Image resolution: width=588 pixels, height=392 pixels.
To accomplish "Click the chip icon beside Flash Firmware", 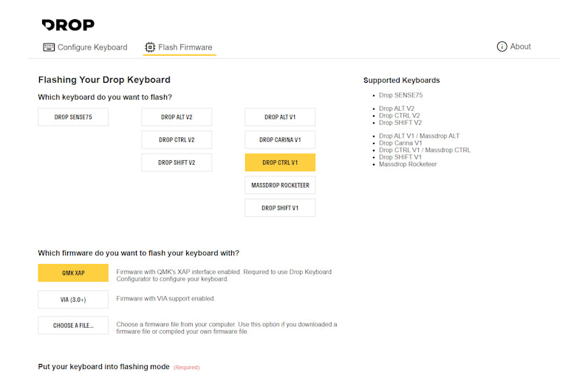I will [x=150, y=47].
